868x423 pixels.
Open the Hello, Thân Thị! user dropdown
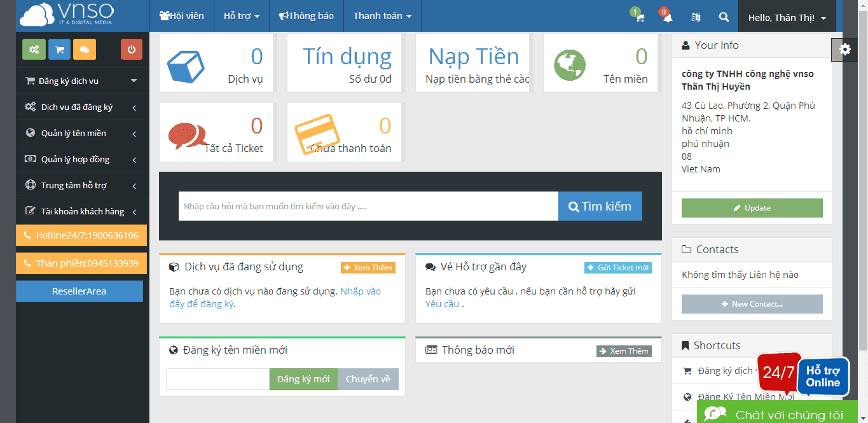[x=787, y=18]
